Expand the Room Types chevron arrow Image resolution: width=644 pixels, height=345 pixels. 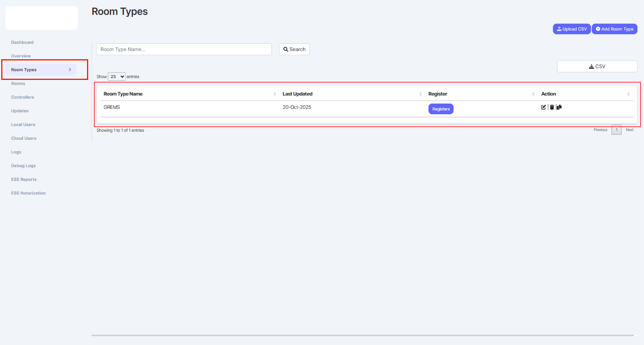(70, 70)
